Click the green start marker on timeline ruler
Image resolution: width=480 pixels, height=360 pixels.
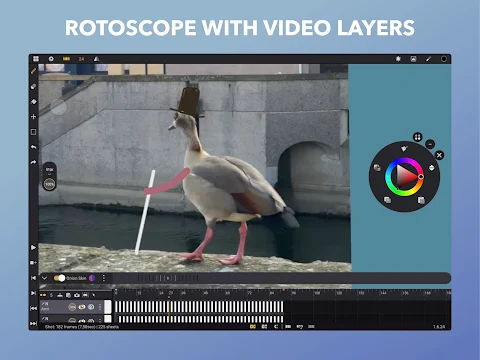coord(116,291)
